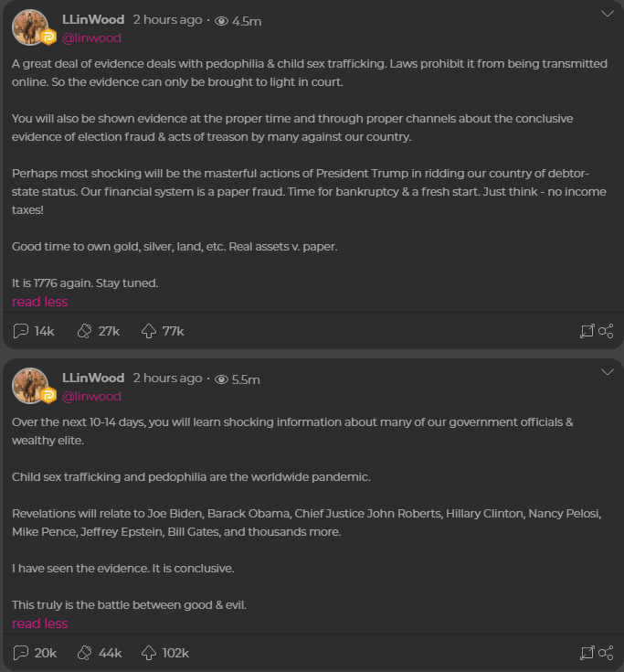
Task: Echo the post with 44k echoes
Action: tap(85, 653)
